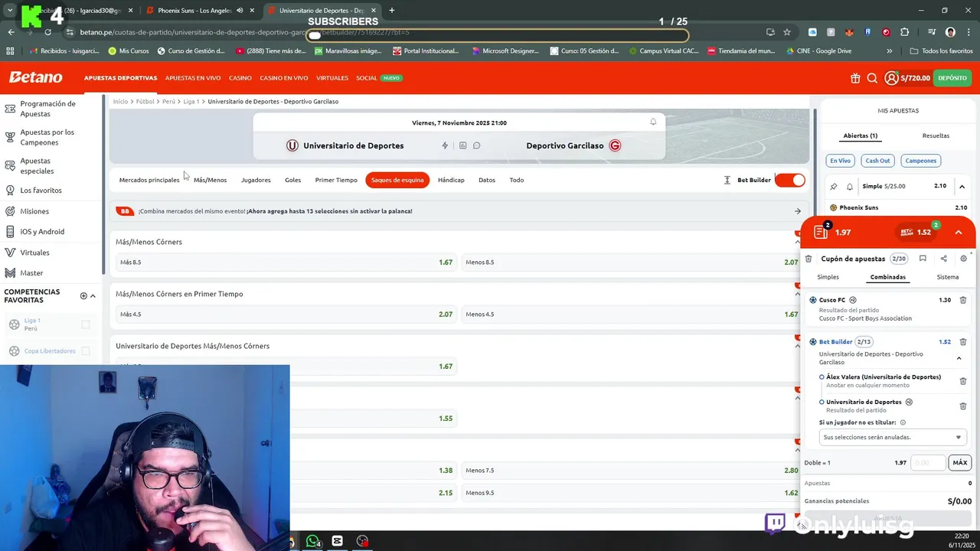Click the MÁX stake button
Screen dimensions: 980x551
pos(959,462)
